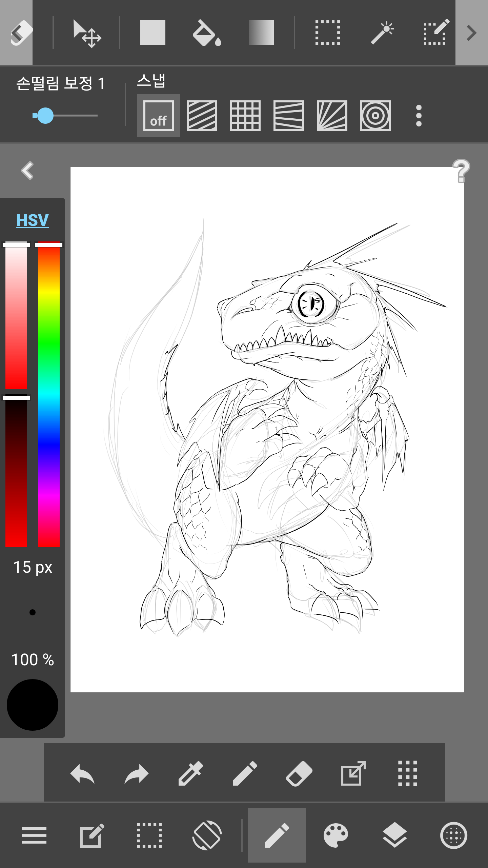Enable the radial lines snap guide
Screen dimensions: 488x868
(332, 116)
